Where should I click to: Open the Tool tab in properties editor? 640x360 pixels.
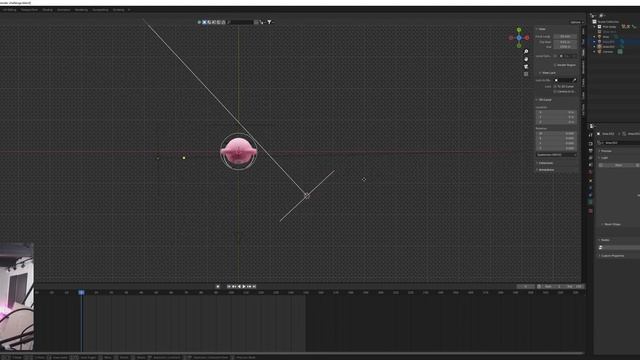coord(591,135)
